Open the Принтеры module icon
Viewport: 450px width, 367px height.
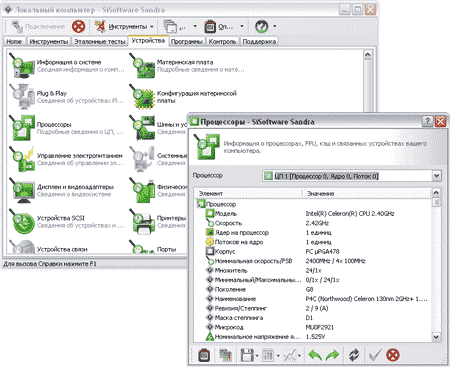coord(142,221)
